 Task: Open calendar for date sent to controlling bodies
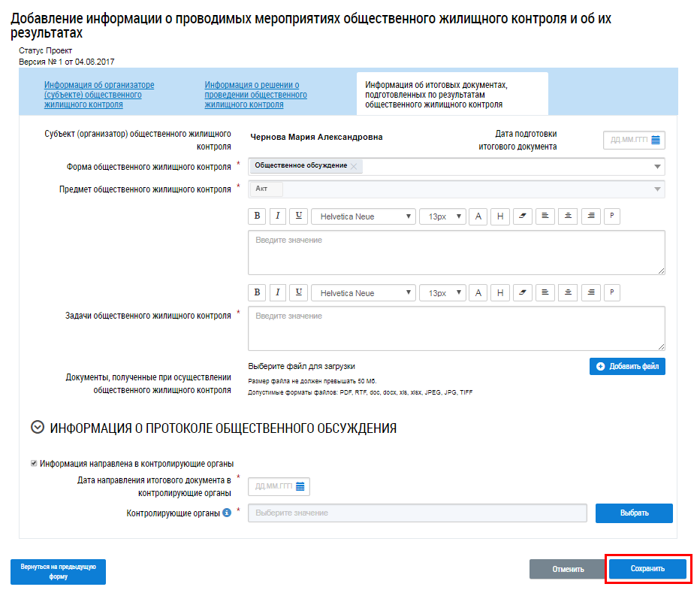click(300, 486)
